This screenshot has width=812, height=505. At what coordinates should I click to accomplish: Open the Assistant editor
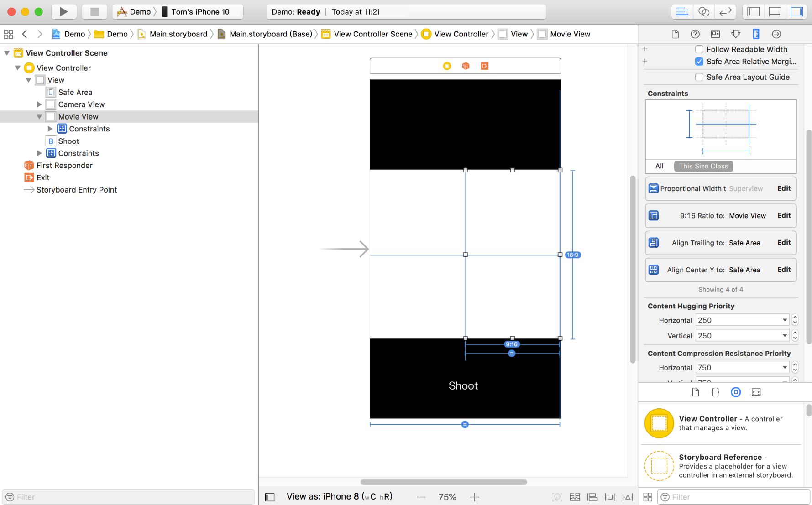pos(703,12)
